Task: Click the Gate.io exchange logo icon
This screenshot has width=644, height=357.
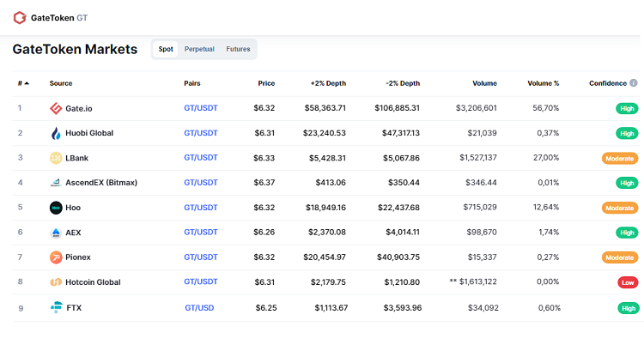Action: pos(56,108)
